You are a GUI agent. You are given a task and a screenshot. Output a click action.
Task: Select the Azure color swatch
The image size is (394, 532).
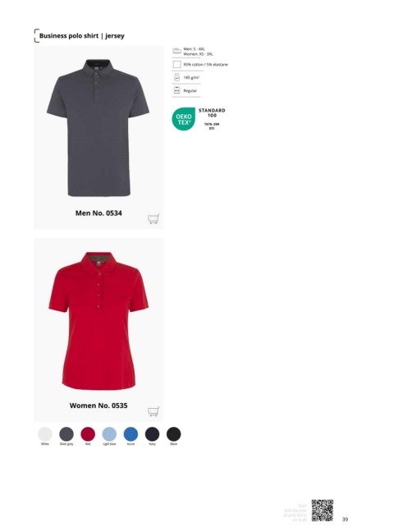(131, 434)
